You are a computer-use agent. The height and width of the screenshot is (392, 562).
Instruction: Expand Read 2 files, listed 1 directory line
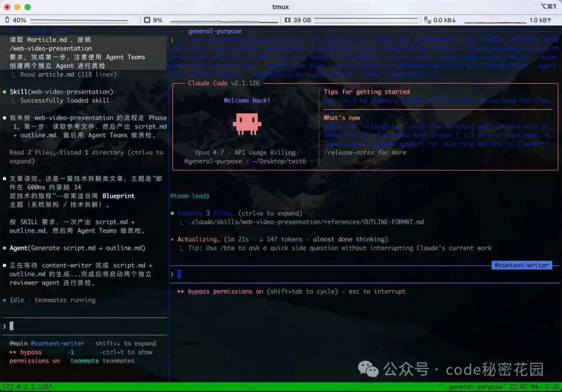click(86, 157)
